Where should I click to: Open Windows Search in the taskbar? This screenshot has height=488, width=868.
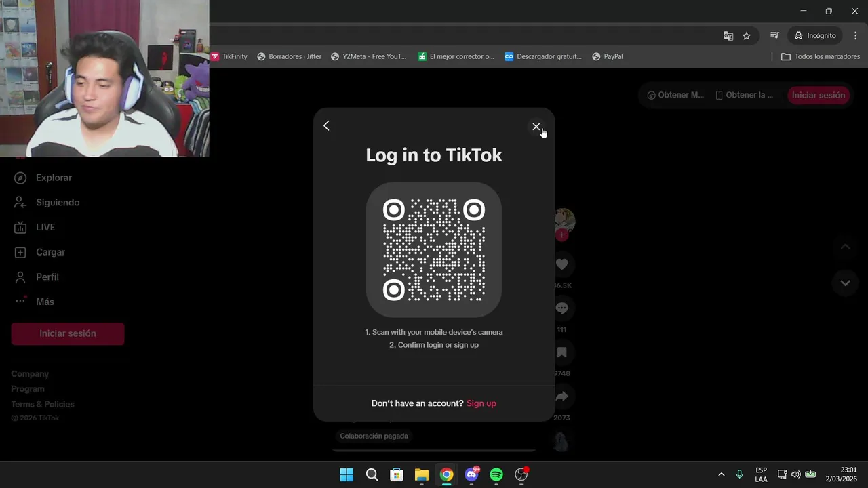click(x=372, y=474)
